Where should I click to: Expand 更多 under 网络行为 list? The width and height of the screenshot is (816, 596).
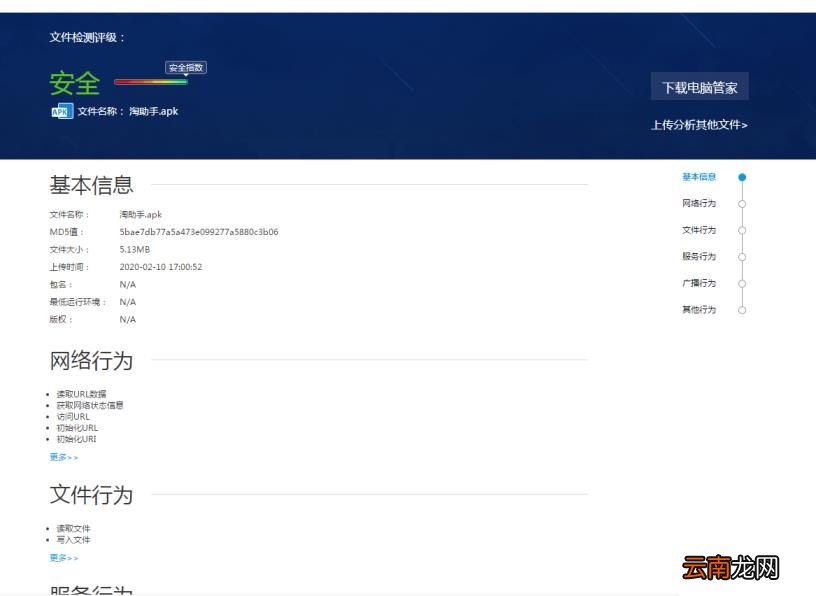[63, 457]
